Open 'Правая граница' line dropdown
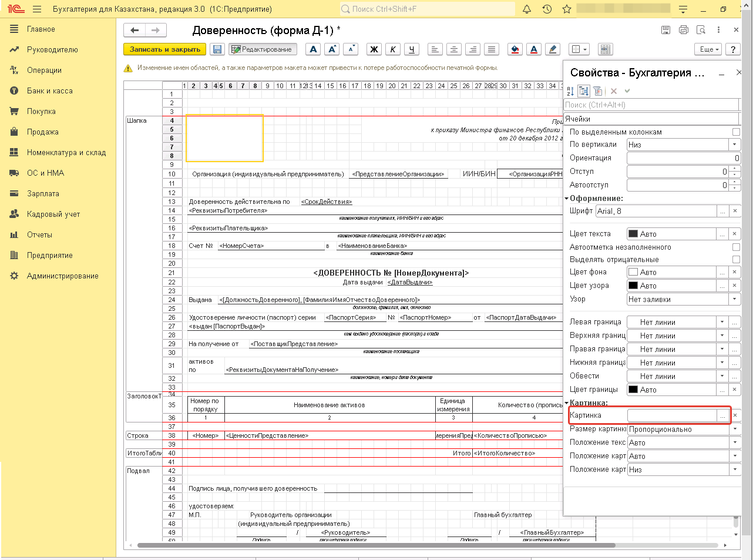 pos(722,349)
